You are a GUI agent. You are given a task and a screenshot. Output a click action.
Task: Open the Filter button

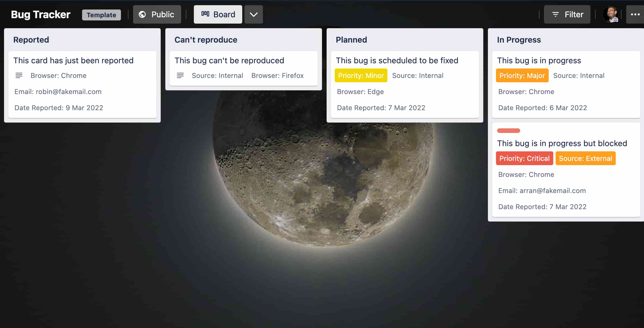(x=567, y=14)
